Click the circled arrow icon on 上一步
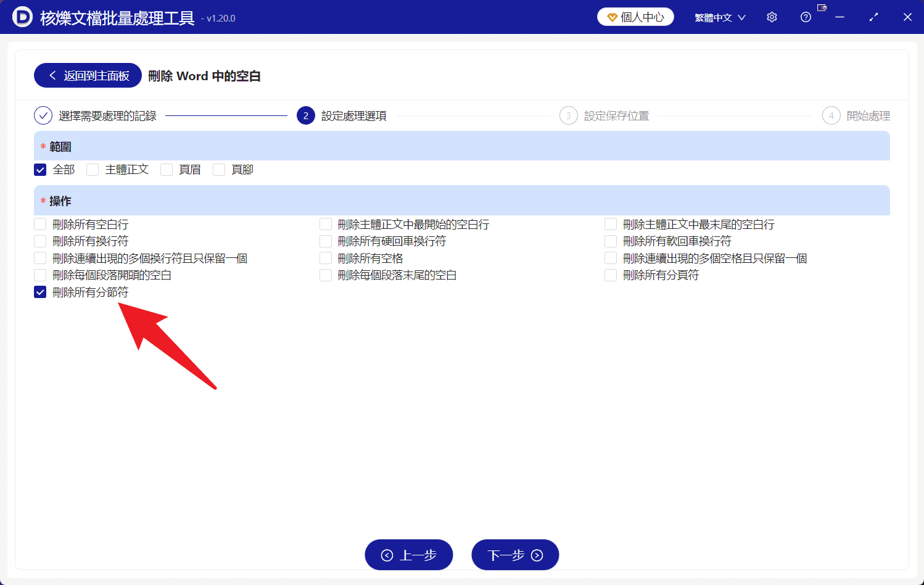The height and width of the screenshot is (585, 924). tap(388, 554)
